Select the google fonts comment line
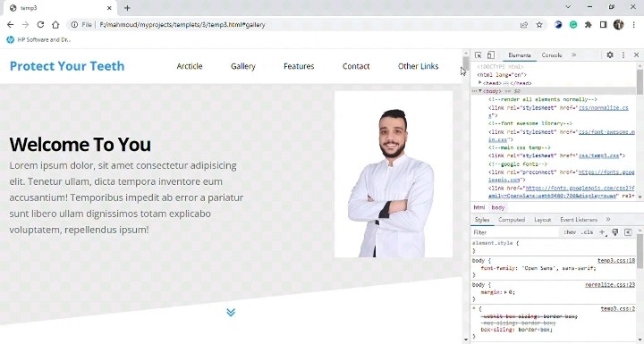644x344 pixels. 518,164
